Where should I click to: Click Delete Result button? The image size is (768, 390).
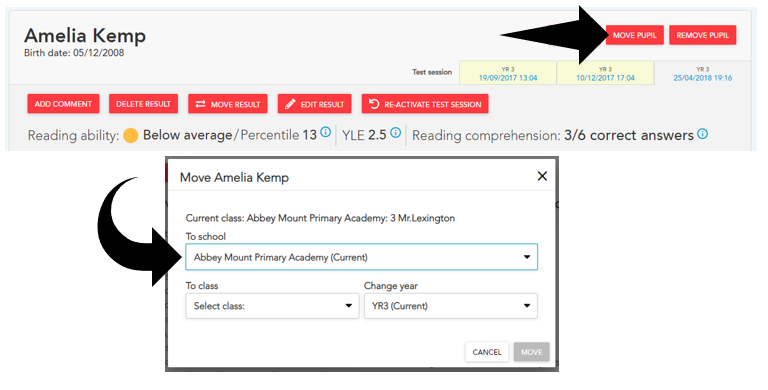[144, 104]
